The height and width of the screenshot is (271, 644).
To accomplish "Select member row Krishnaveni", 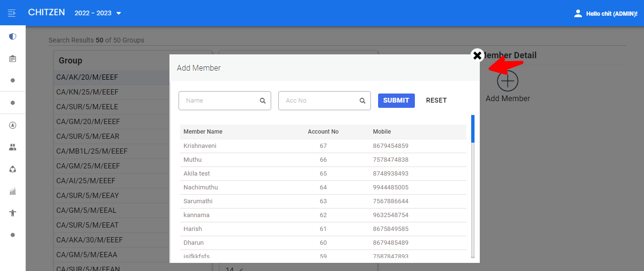I will coord(323,146).
